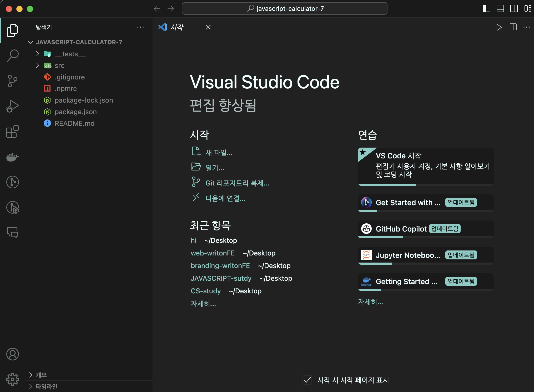Open GitHub Copilot walkthrough card
The image size is (534, 392).
[x=426, y=229]
